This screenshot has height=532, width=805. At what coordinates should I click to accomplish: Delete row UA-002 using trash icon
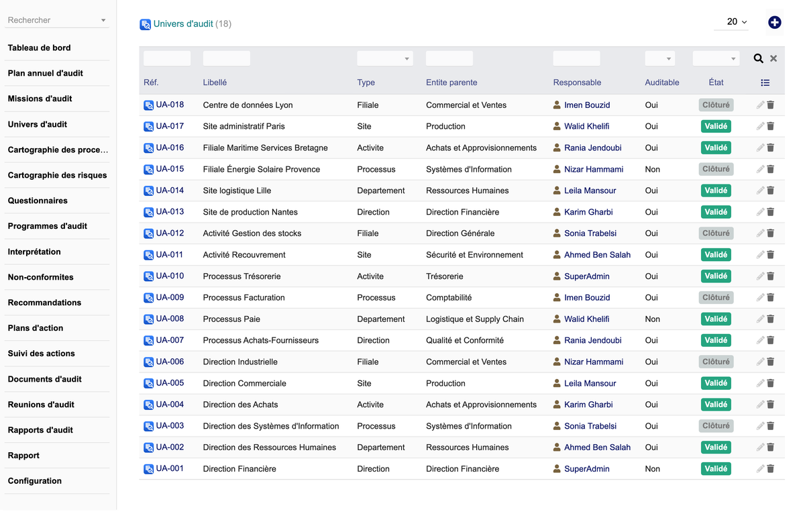coord(771,447)
